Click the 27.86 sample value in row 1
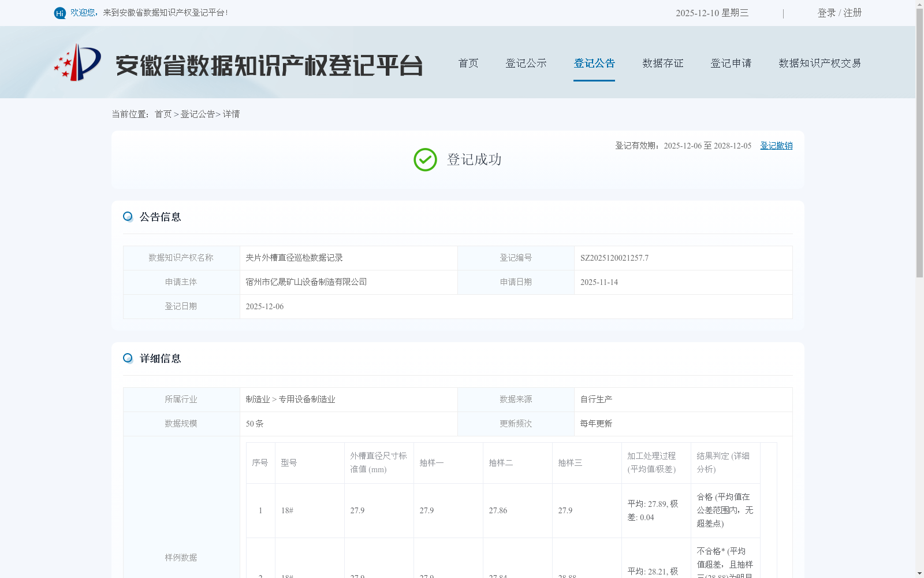 [498, 511]
